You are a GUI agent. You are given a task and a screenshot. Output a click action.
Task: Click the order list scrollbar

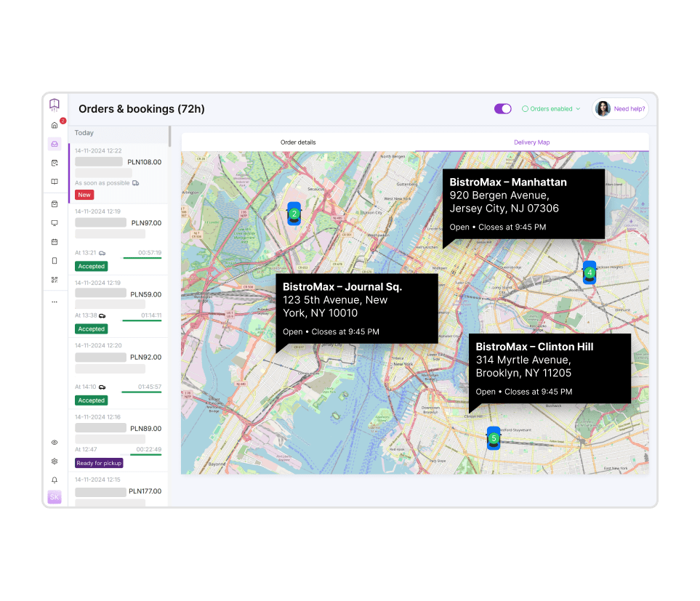169,136
